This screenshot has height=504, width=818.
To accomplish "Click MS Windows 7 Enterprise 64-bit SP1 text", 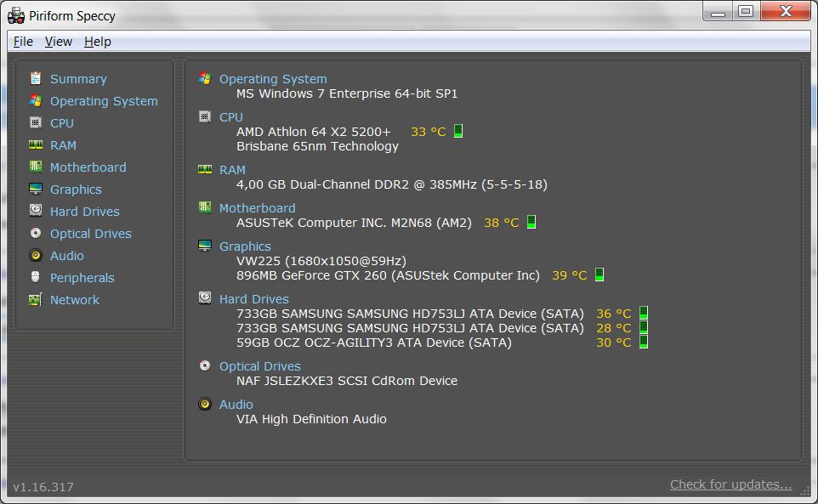I will click(347, 93).
